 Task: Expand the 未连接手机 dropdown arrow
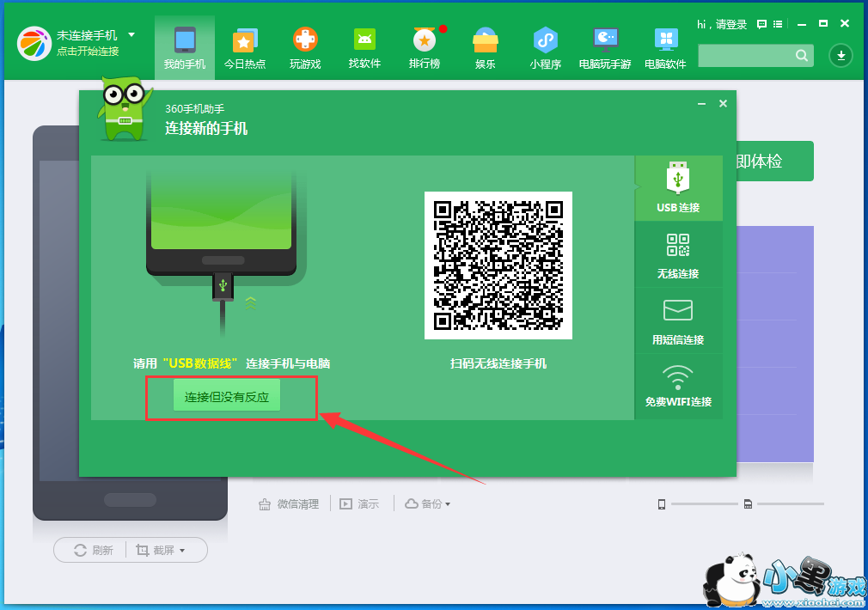click(x=131, y=34)
